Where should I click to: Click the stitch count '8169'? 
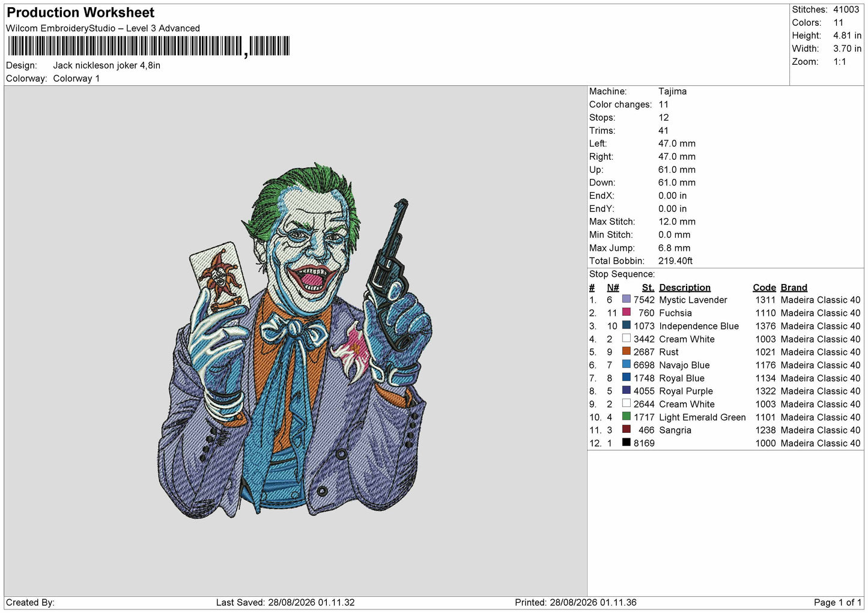coord(644,443)
